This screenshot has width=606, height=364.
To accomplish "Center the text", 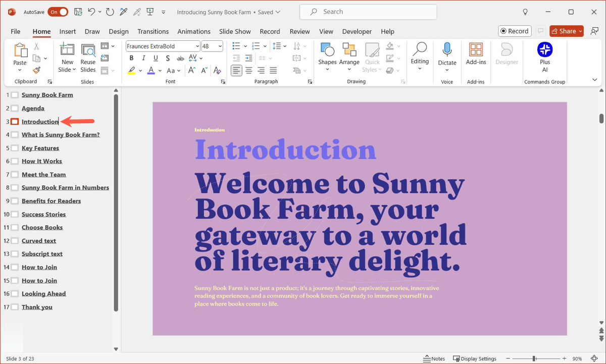I will click(248, 71).
